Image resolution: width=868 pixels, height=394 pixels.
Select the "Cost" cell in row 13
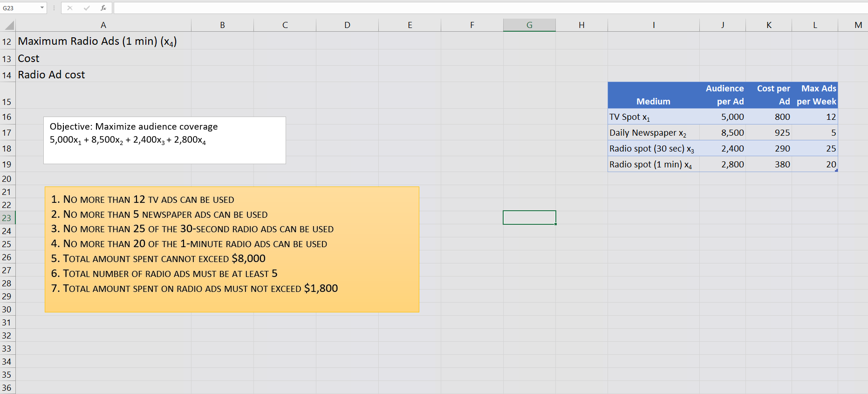[x=103, y=58]
